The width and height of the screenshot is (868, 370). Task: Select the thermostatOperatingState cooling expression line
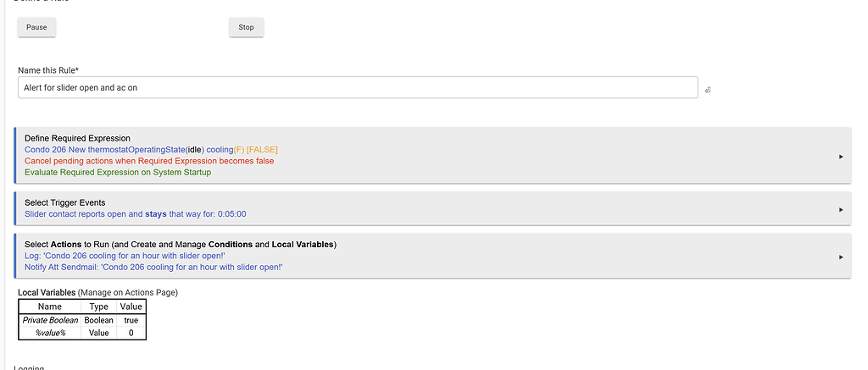(151, 150)
